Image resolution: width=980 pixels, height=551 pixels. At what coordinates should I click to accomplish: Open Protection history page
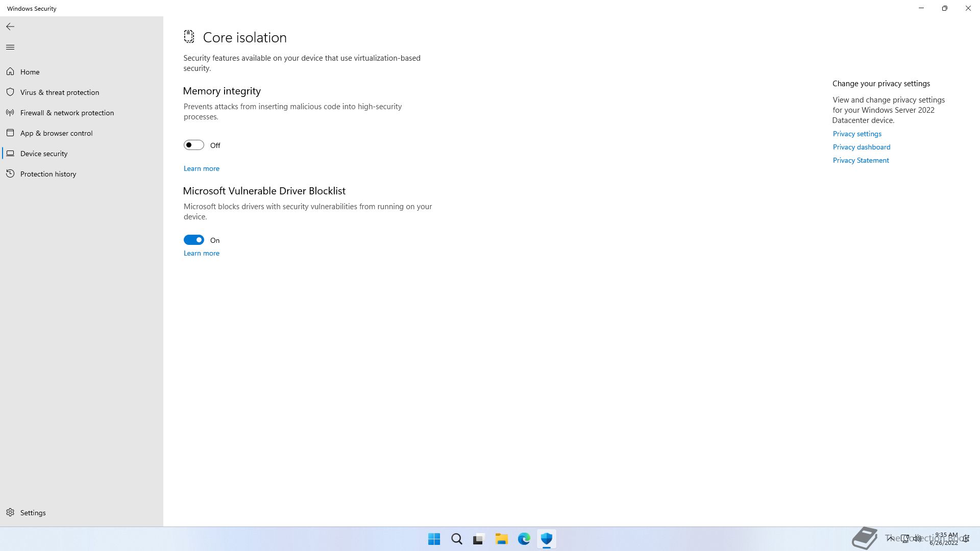pos(82,174)
